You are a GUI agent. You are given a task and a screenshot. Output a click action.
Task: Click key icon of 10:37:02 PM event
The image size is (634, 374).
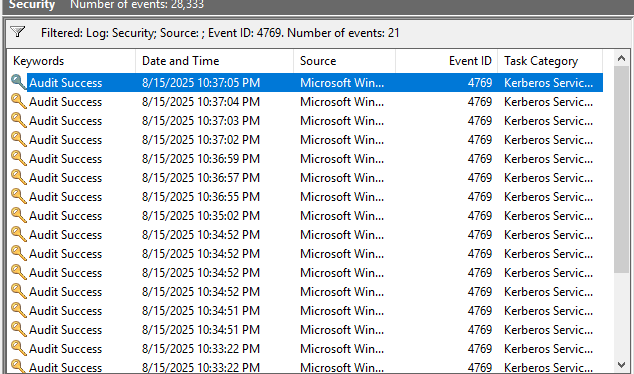coord(18,139)
